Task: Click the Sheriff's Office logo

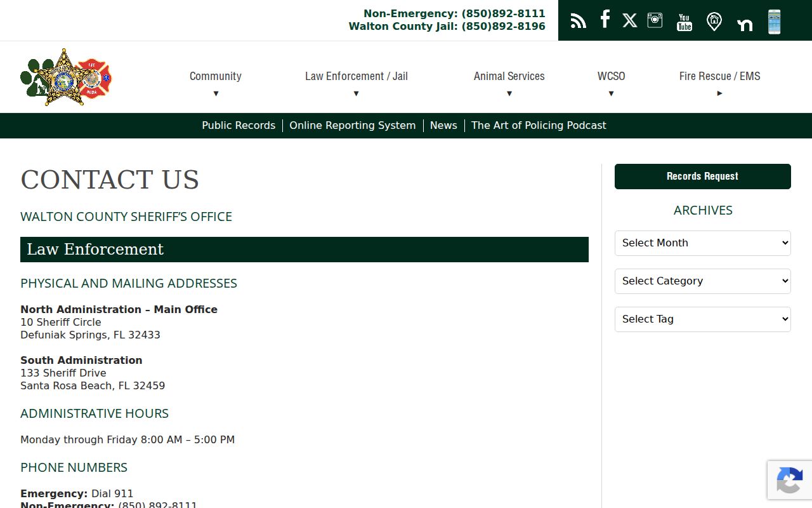Action: (x=66, y=77)
